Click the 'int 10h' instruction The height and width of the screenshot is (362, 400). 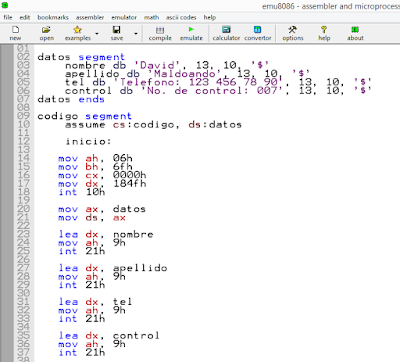point(82,192)
